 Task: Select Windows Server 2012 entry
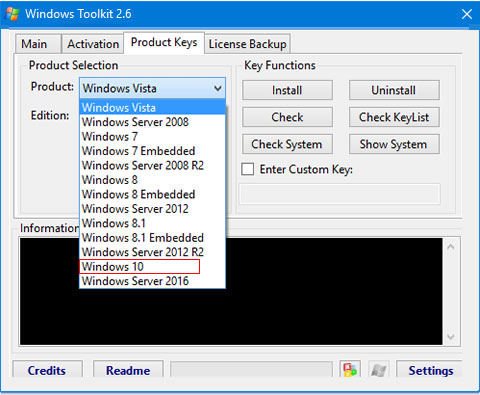(x=153, y=209)
